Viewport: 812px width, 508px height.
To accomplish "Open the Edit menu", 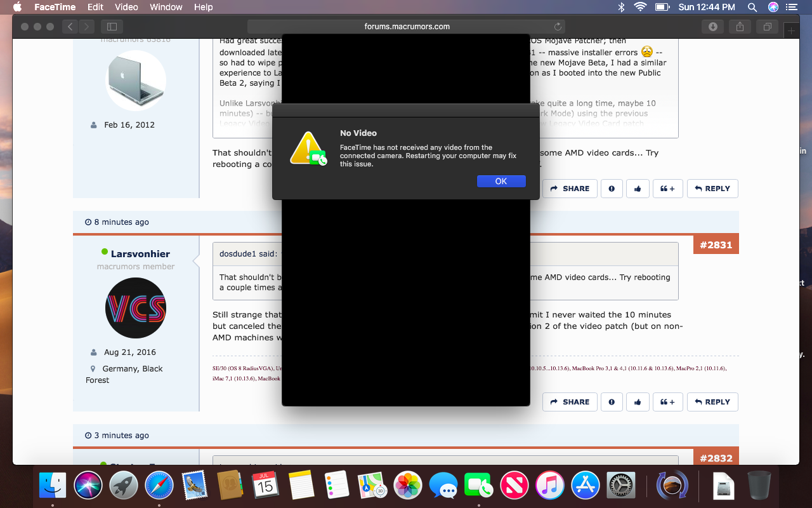I will click(95, 7).
